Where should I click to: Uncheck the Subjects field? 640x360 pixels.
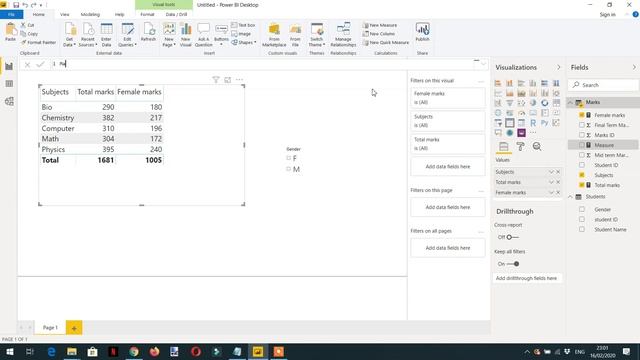pos(582,175)
